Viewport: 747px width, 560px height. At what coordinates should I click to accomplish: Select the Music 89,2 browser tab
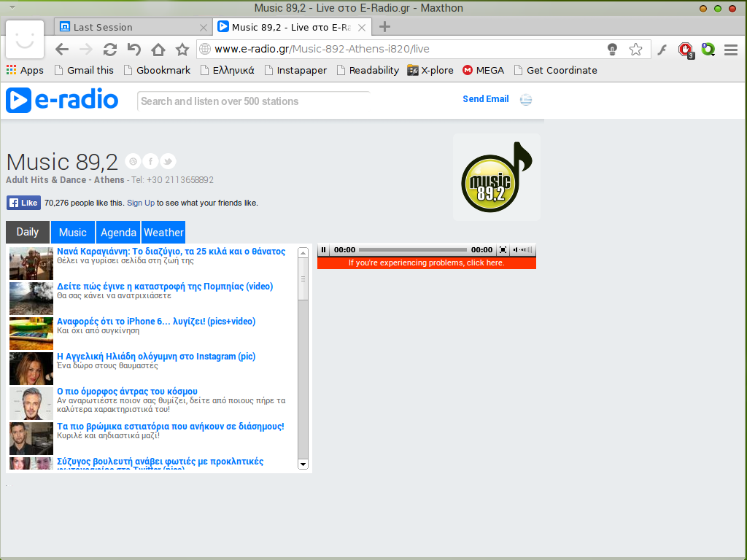292,27
